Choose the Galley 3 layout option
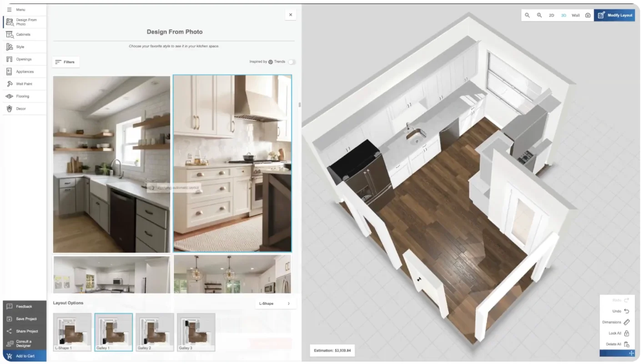The height and width of the screenshot is (364, 643). click(196, 332)
